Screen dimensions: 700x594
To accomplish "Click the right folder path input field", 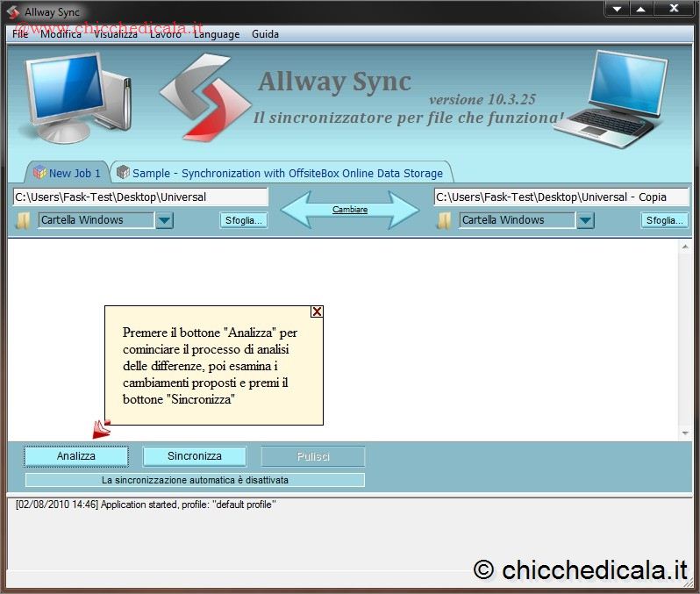I will pos(561,197).
